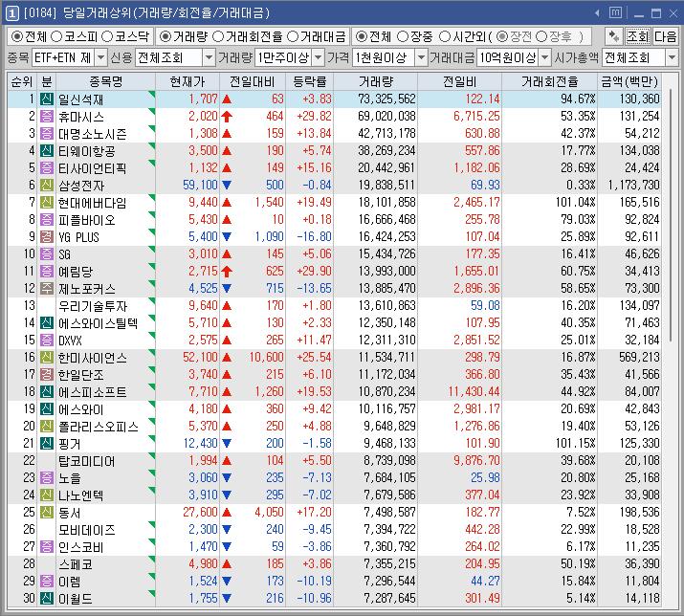Sort by the 거래량 column header
Viewport: 684px width, 616px height.
click(376, 81)
